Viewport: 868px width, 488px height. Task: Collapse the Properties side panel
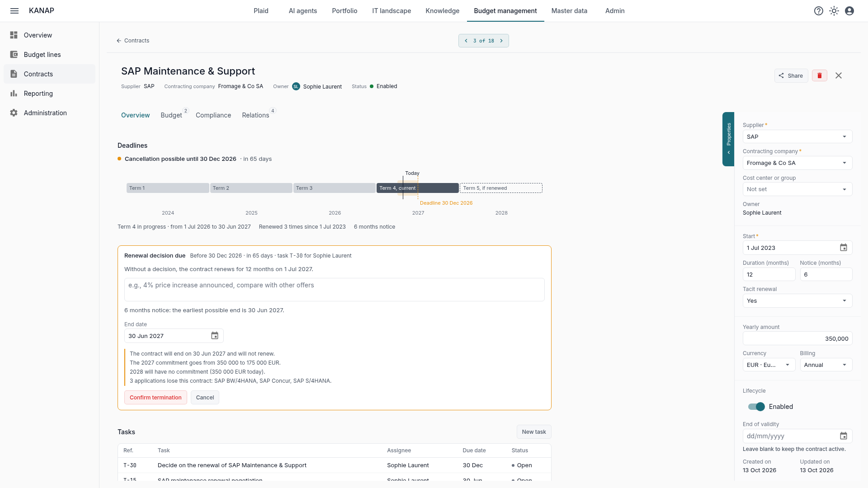pos(728,139)
